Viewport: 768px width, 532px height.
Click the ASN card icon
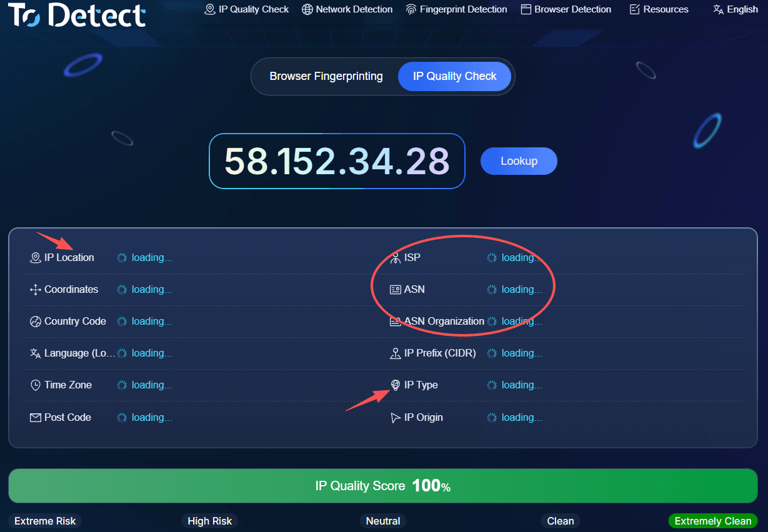[x=395, y=290]
